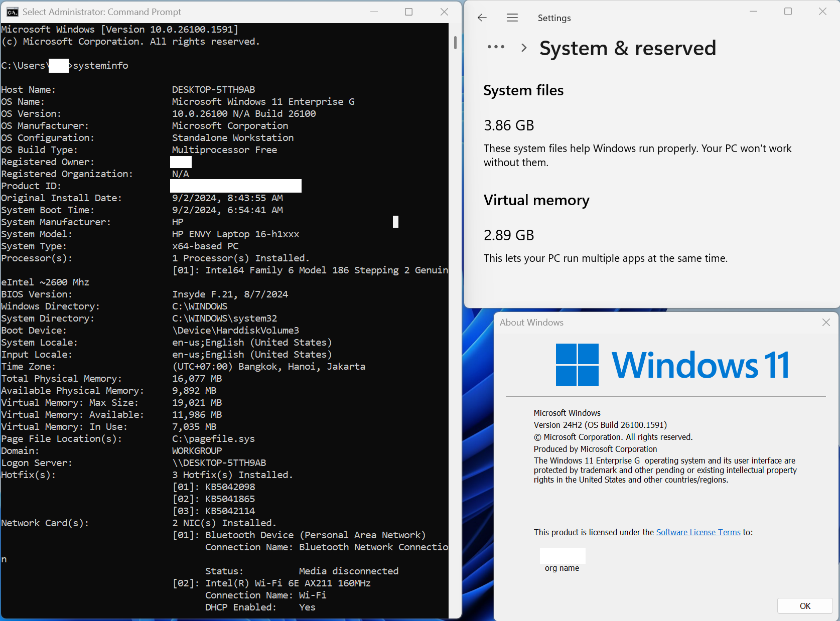Open the Software License Terms link
Image resolution: width=840 pixels, height=621 pixels.
click(x=698, y=532)
